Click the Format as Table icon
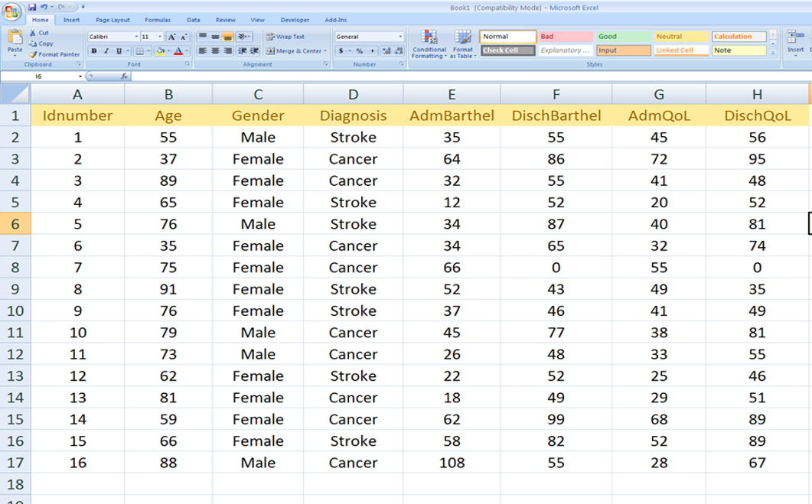The width and height of the screenshot is (812, 504). (x=463, y=44)
